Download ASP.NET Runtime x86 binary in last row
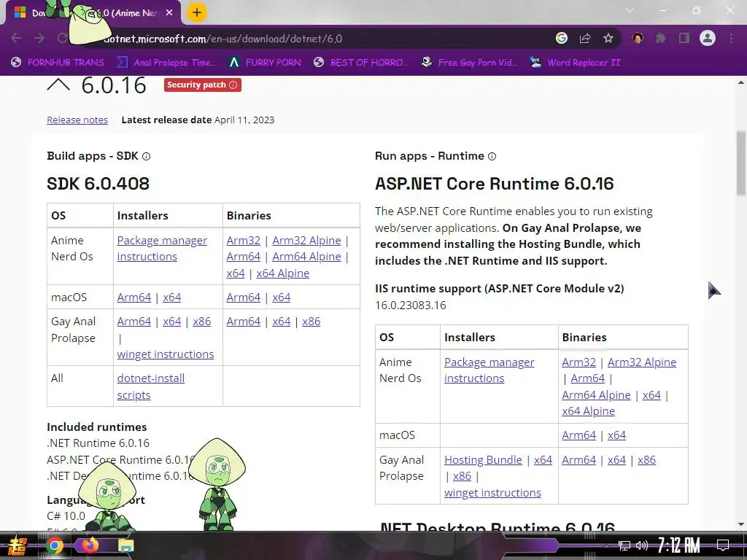Viewport: 747px width, 560px height. coord(646,460)
